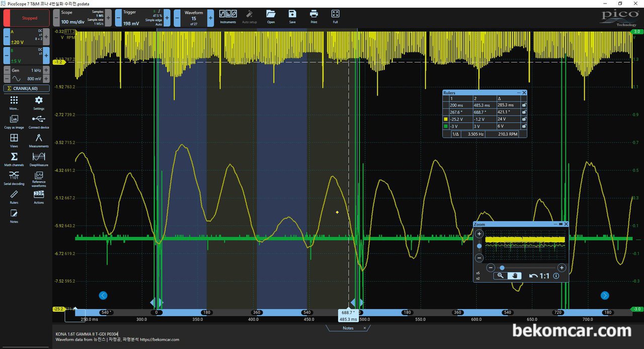Toggle the 1/Δ frequency readout

(455, 134)
